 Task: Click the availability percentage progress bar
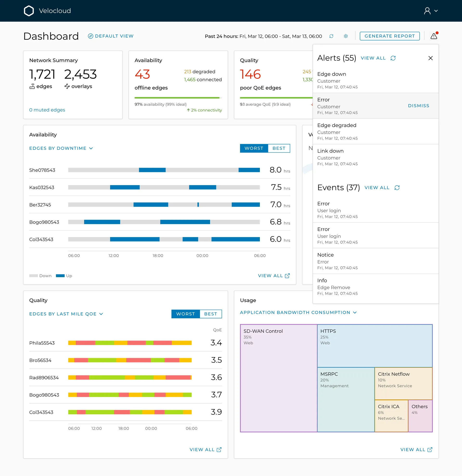click(178, 98)
